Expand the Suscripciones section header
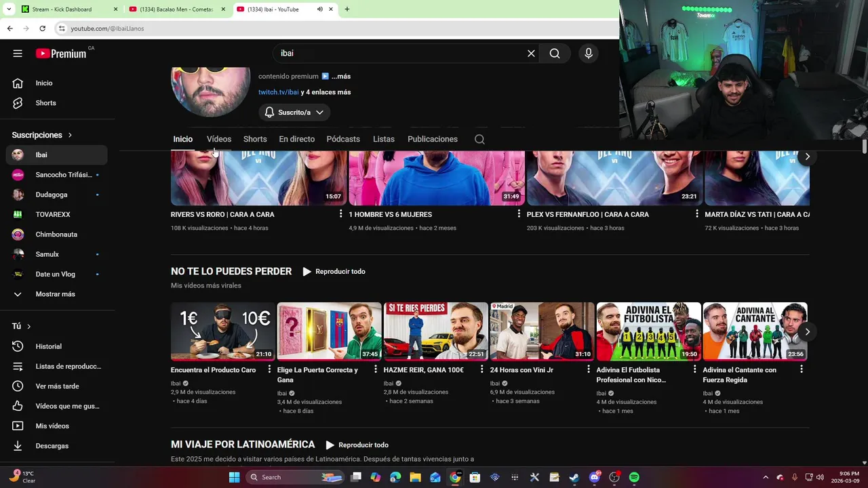This screenshot has height=488, width=868. [x=42, y=135]
